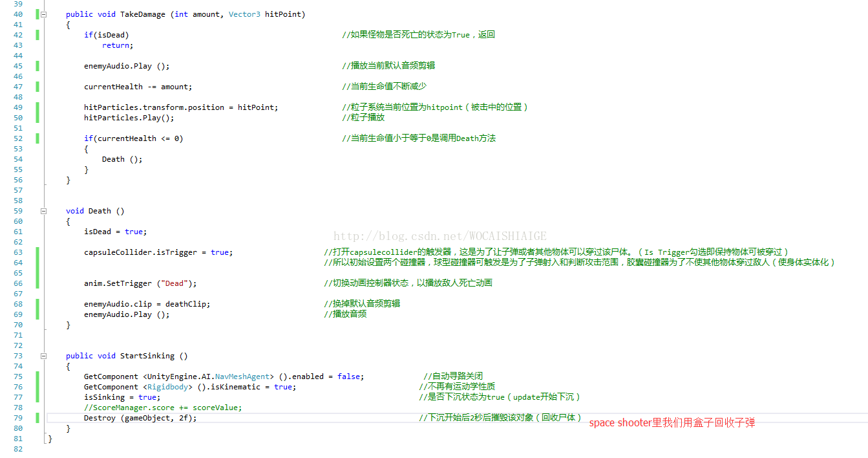Click hitParticles.Play(); statement
Screen dimensions: 868x458
pyautogui.click(x=129, y=118)
